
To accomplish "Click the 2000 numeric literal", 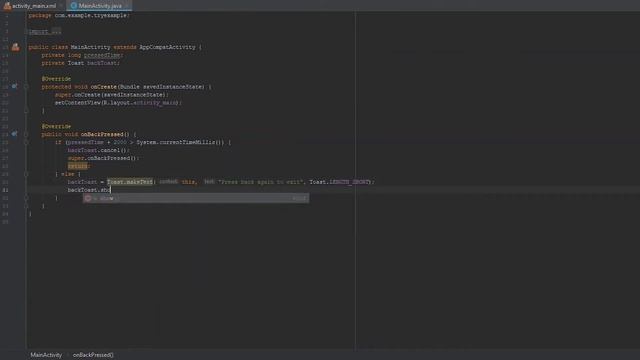I will click(x=120, y=142).
